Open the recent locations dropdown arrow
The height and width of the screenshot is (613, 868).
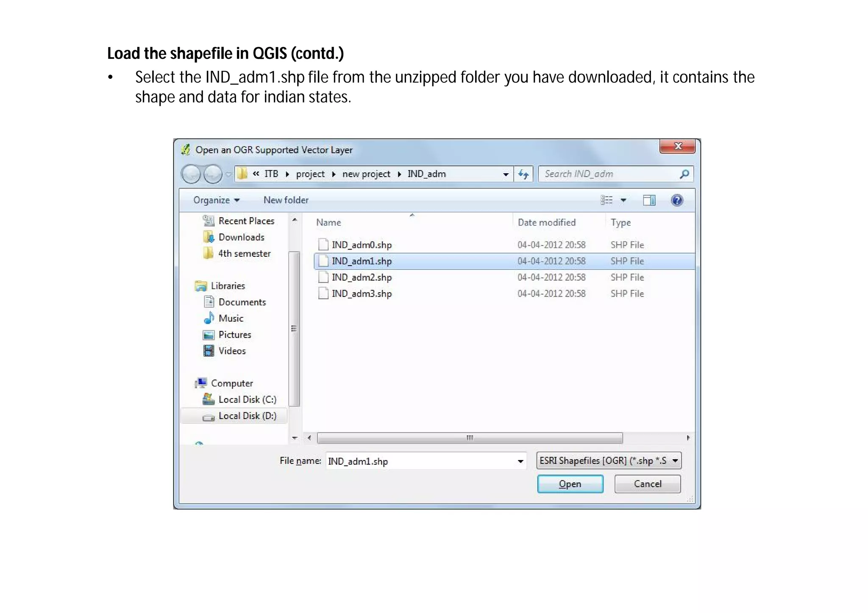[x=228, y=174]
